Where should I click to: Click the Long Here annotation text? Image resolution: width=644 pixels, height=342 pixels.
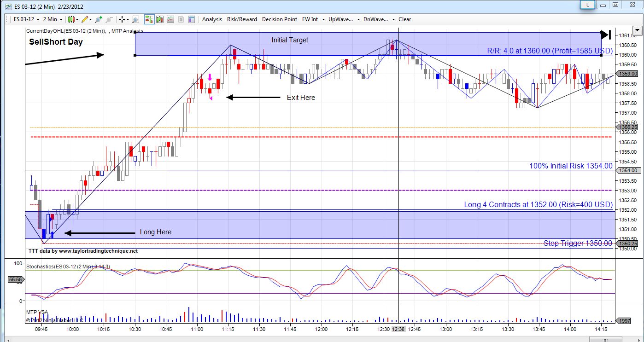[156, 232]
